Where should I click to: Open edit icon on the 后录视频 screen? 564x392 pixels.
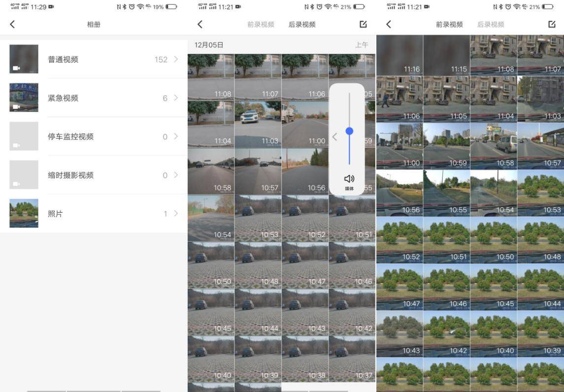364,24
